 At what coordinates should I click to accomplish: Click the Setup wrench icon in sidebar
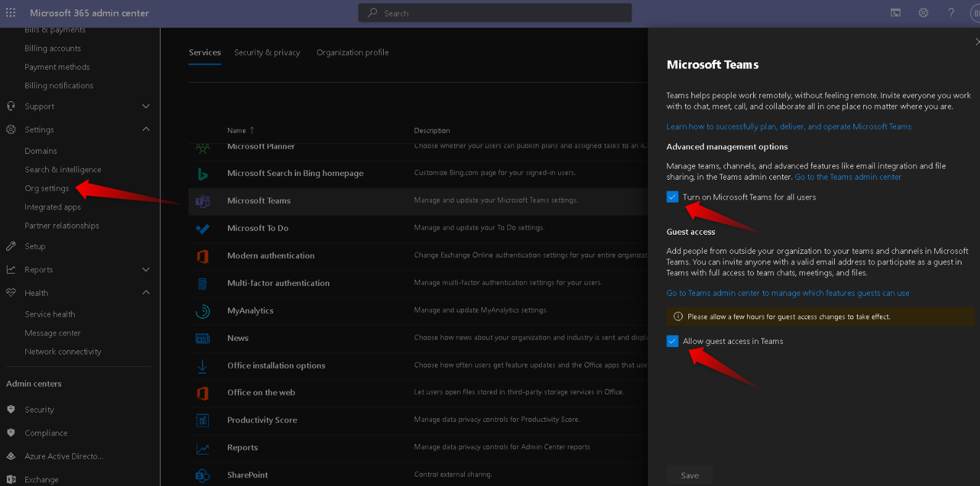click(x=11, y=246)
